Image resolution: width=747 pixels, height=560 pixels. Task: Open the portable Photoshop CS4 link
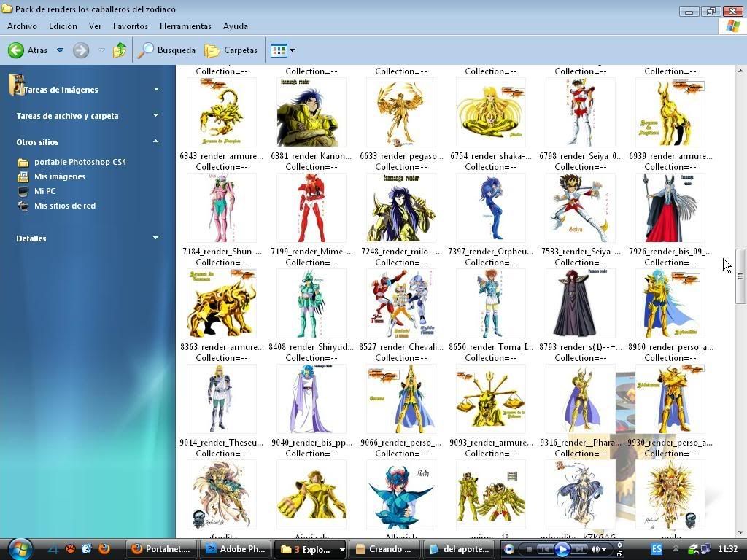tap(80, 162)
